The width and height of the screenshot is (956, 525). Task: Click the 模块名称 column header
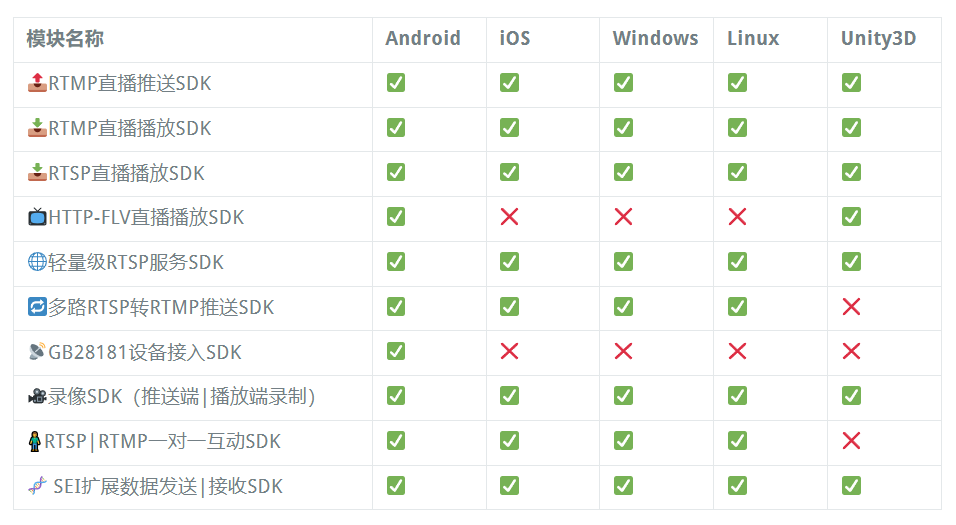click(x=65, y=38)
